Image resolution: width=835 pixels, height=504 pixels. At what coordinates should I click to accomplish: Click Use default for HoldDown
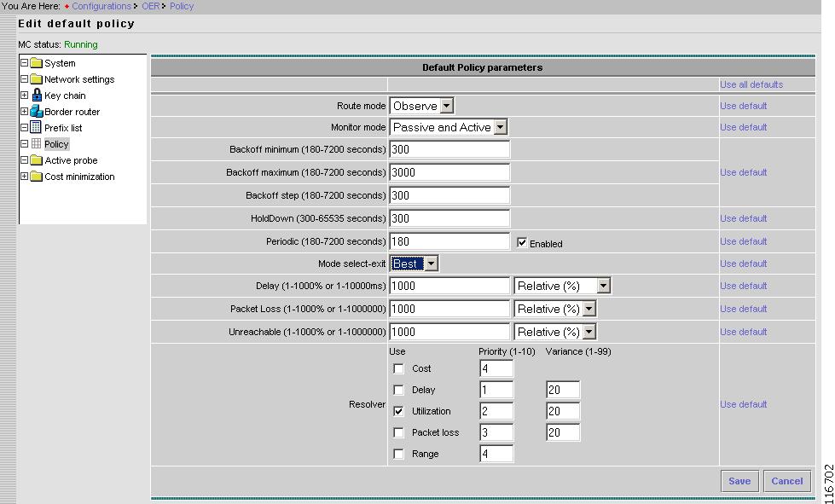click(744, 218)
